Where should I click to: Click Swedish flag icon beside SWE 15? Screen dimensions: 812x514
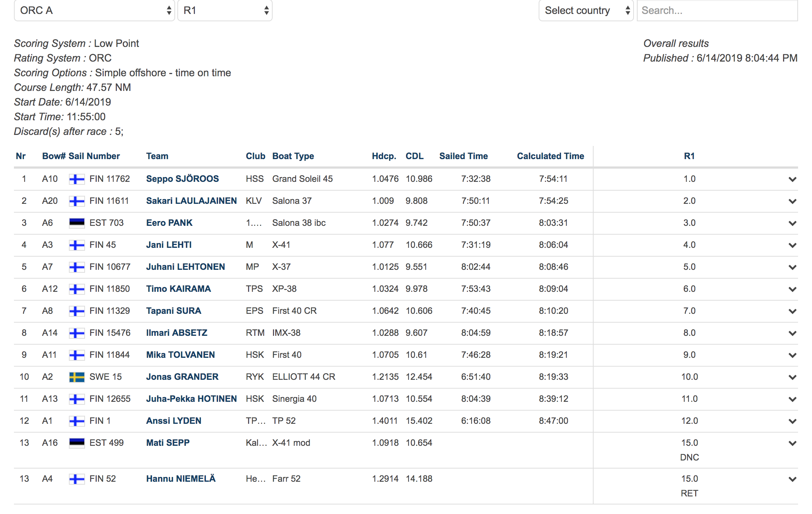77,377
